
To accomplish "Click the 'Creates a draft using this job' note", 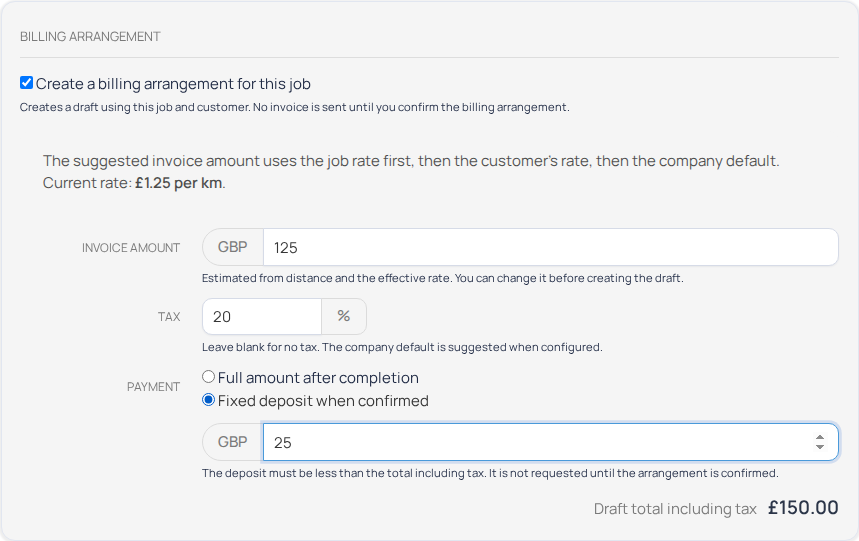I will pyautogui.click(x=295, y=107).
